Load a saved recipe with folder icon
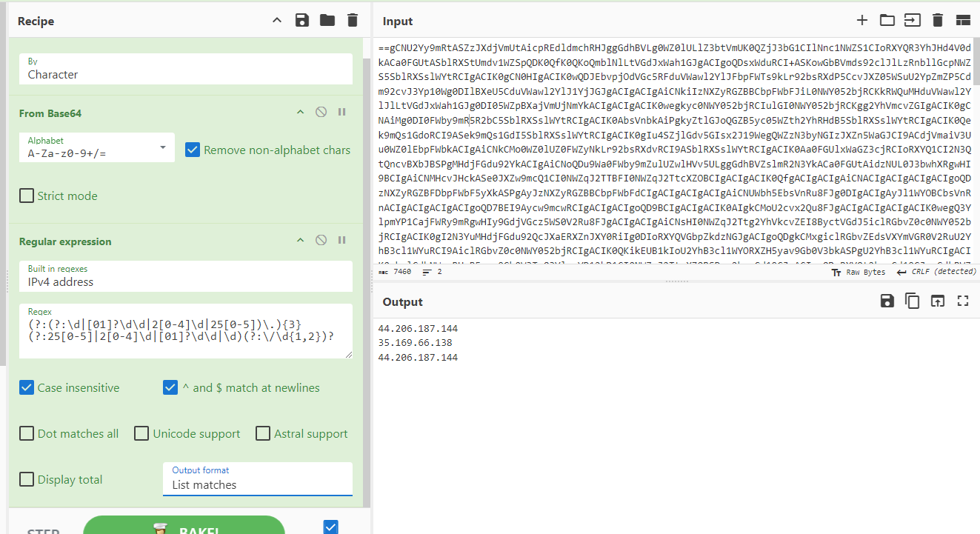 point(327,21)
